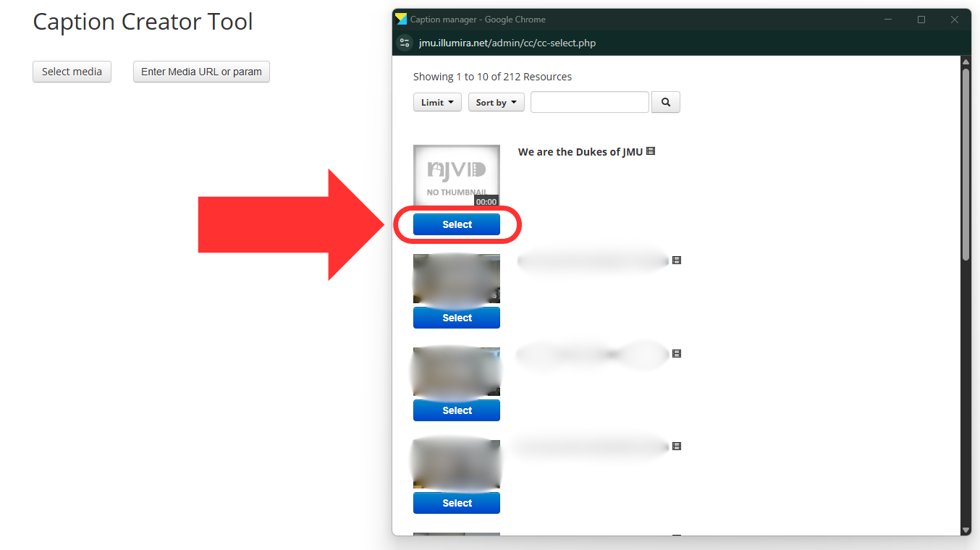Click the Caption manager window favicon
This screenshot has width=980, height=550.
[x=401, y=20]
